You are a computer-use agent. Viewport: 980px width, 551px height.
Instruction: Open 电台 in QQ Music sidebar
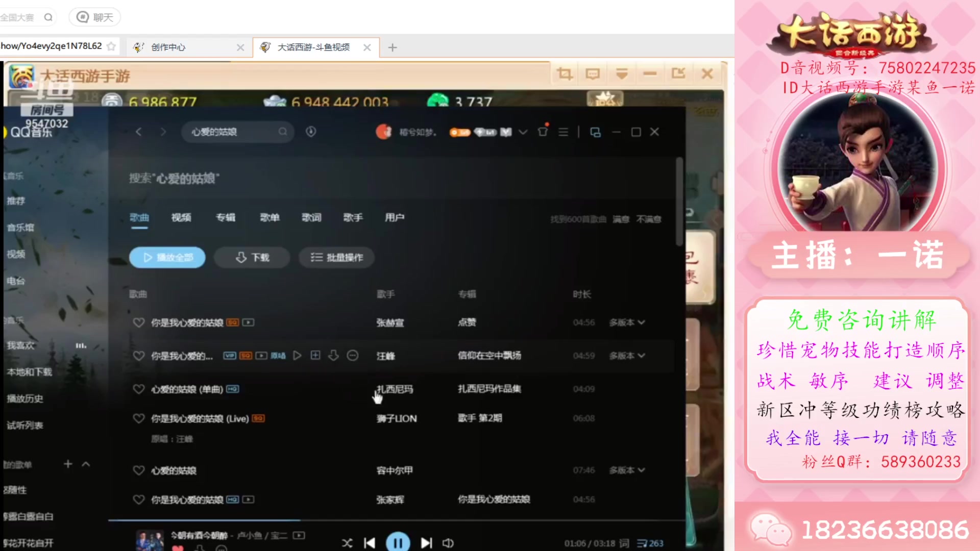point(16,281)
